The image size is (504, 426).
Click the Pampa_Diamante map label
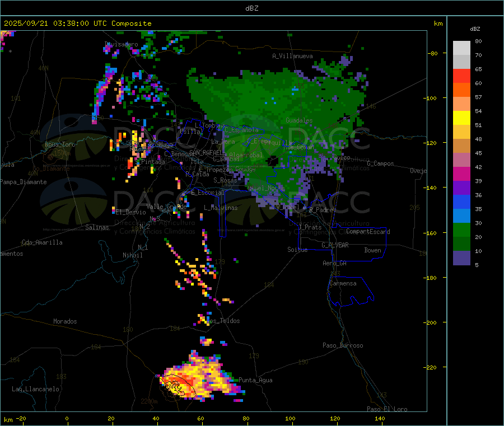[x=24, y=182]
